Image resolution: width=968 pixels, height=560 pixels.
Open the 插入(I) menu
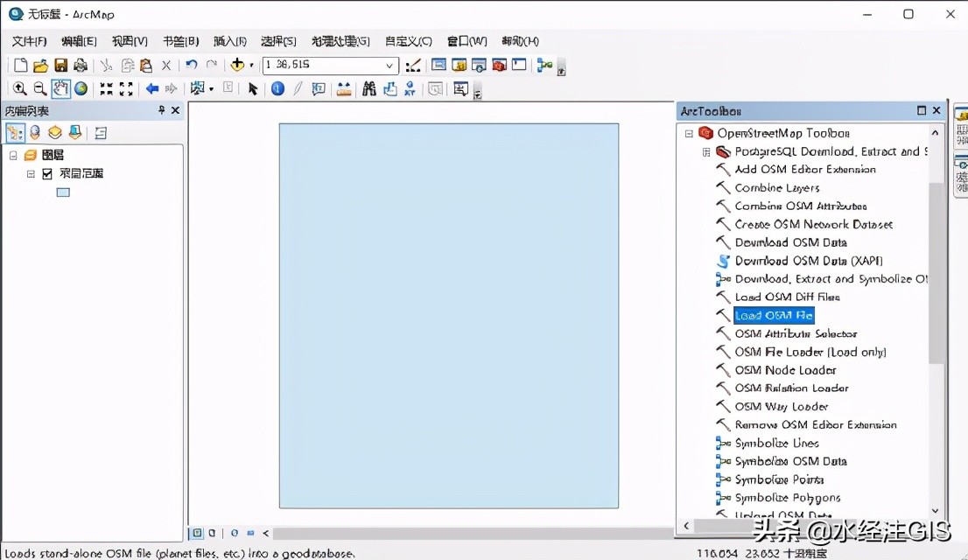(230, 41)
